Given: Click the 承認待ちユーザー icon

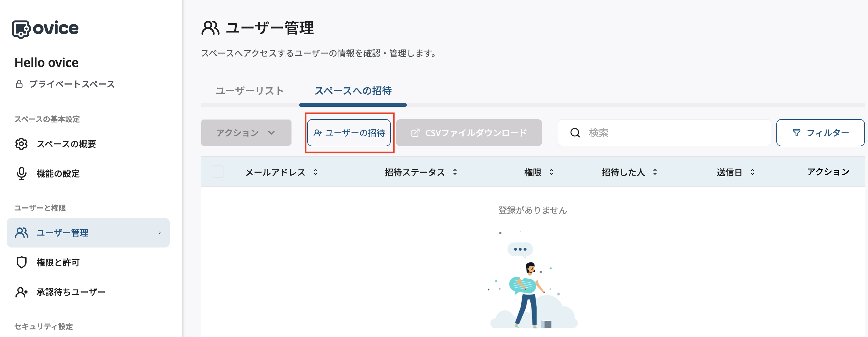Looking at the screenshot, I should pos(21,292).
